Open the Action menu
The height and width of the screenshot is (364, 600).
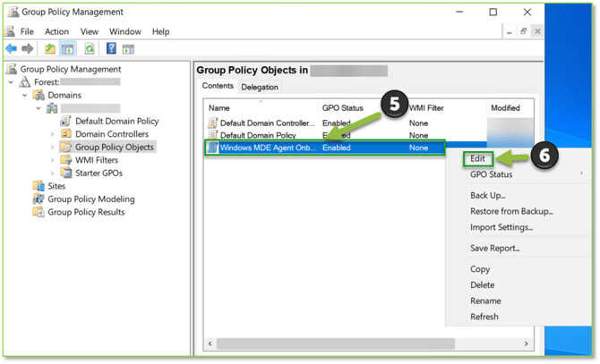point(56,31)
